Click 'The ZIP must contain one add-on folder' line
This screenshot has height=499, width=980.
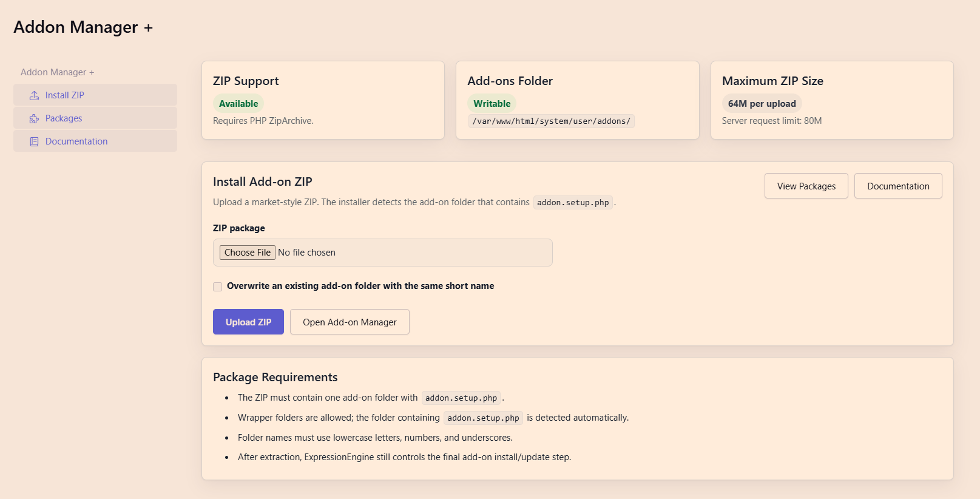tap(371, 398)
